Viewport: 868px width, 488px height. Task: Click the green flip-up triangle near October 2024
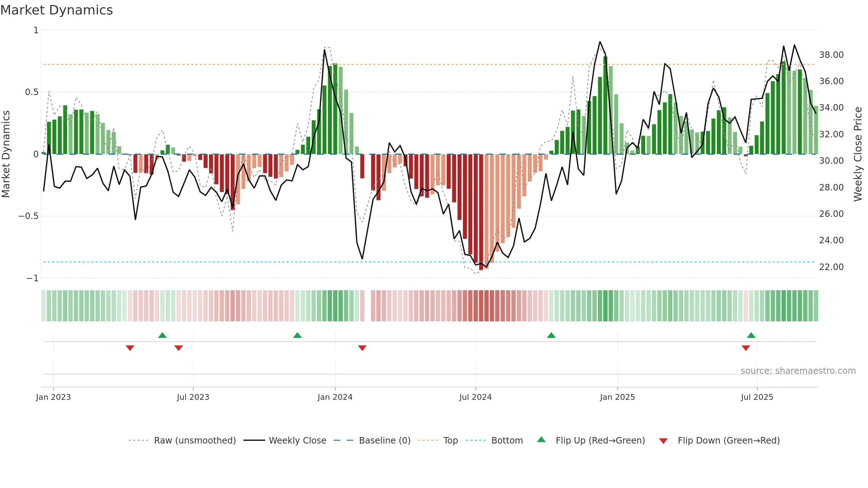pos(551,335)
